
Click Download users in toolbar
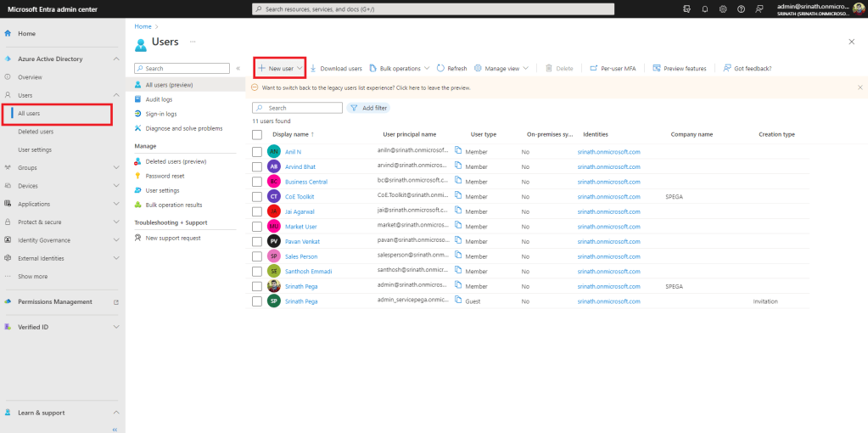click(336, 68)
